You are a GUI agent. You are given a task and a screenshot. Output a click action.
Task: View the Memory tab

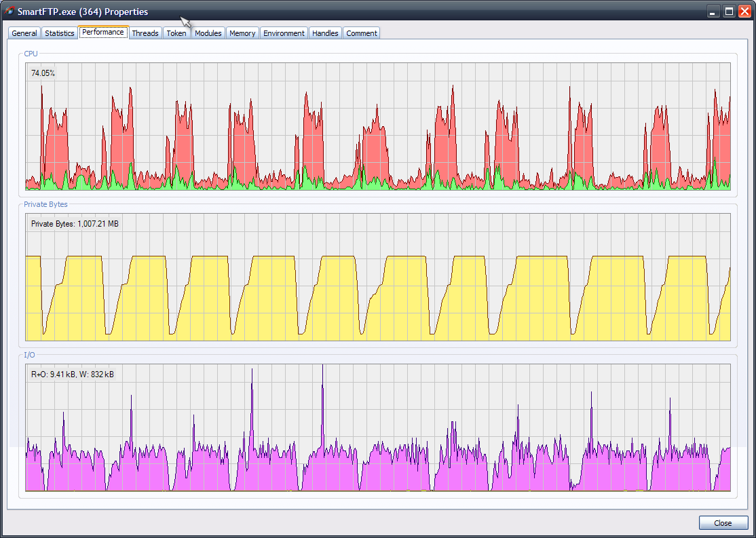pos(242,33)
